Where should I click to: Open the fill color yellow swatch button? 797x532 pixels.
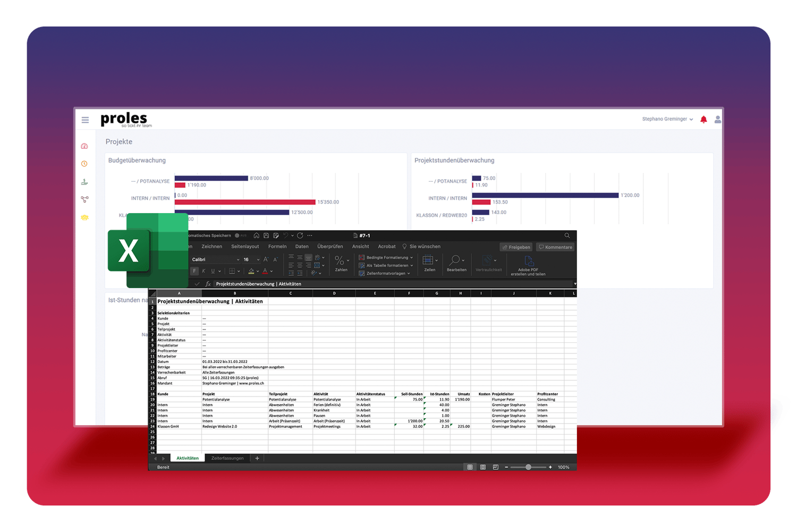tap(251, 271)
